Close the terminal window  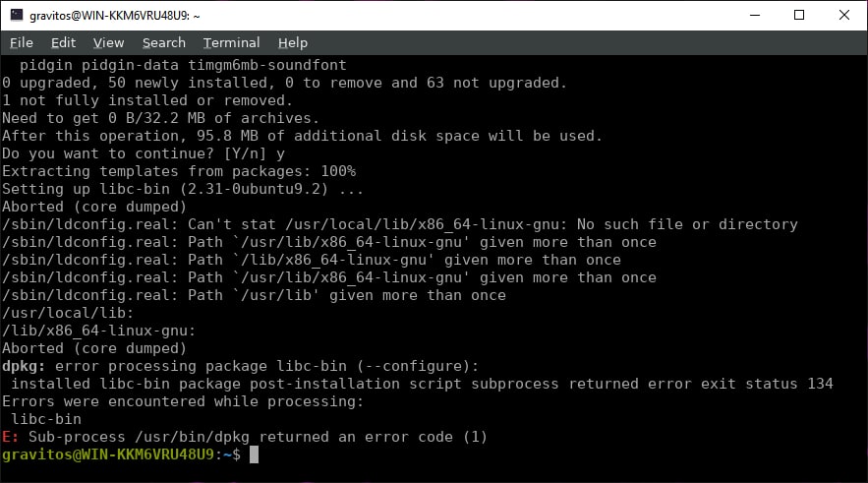point(843,15)
